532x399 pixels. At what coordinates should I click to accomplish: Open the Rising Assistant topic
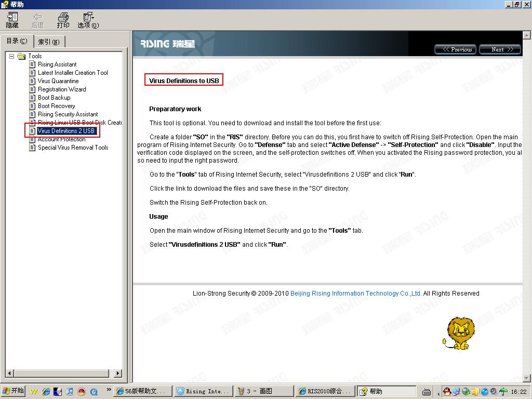point(57,64)
